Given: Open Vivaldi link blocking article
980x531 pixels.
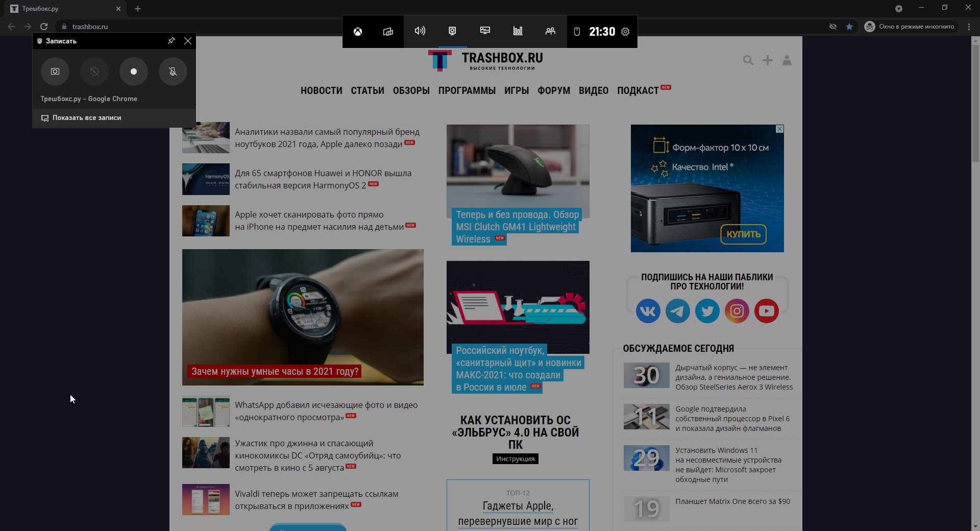Looking at the screenshot, I should [x=316, y=500].
